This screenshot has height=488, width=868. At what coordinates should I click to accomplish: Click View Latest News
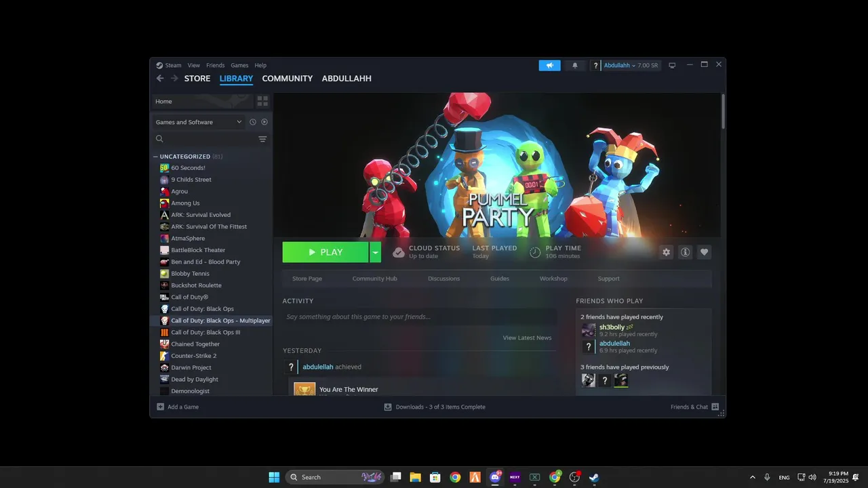[x=527, y=338]
